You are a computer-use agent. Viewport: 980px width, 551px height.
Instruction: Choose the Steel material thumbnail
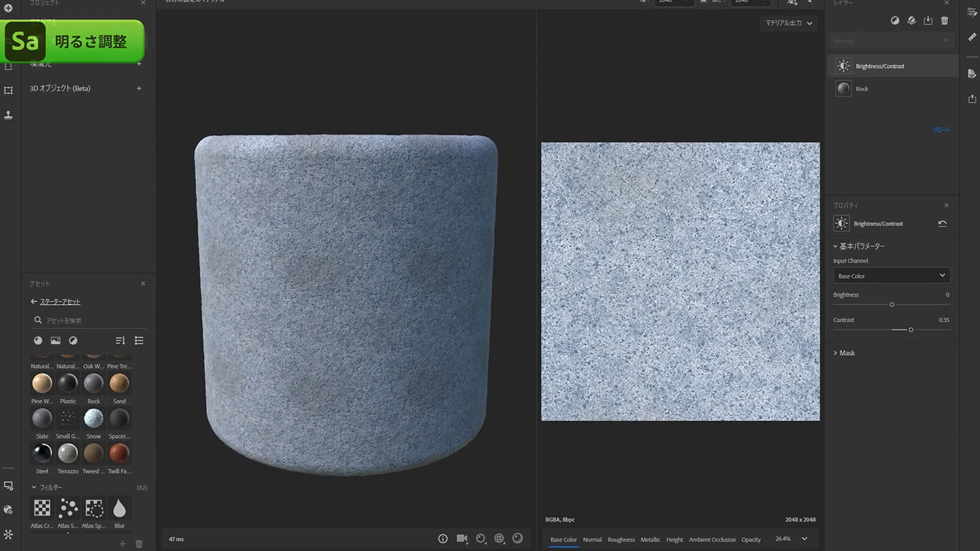coord(42,453)
